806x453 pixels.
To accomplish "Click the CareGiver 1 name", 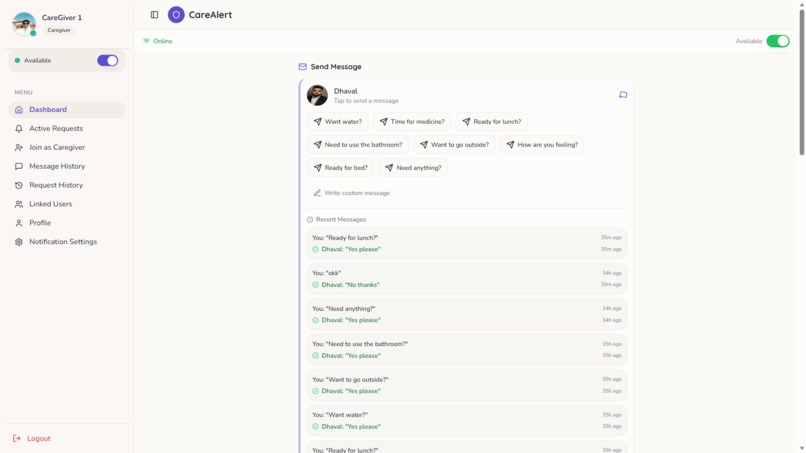I will tap(62, 17).
